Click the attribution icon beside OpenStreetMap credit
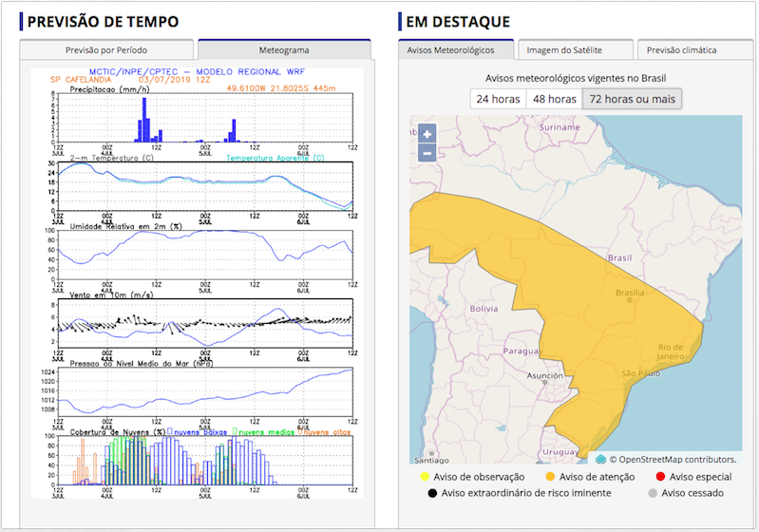This screenshot has width=759, height=532. [600, 459]
